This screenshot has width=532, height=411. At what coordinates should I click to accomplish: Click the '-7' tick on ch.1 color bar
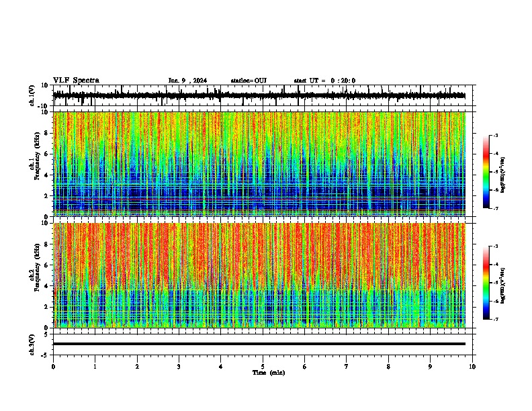(x=495, y=208)
